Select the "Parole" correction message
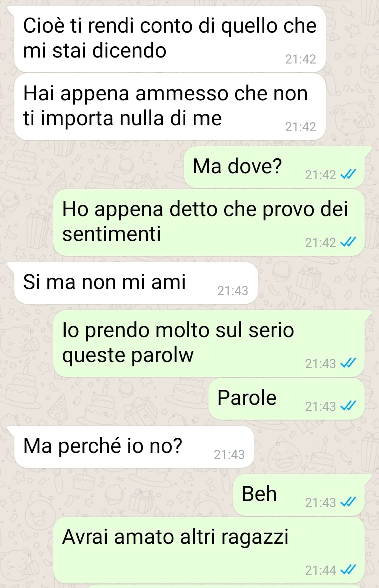 click(286, 399)
